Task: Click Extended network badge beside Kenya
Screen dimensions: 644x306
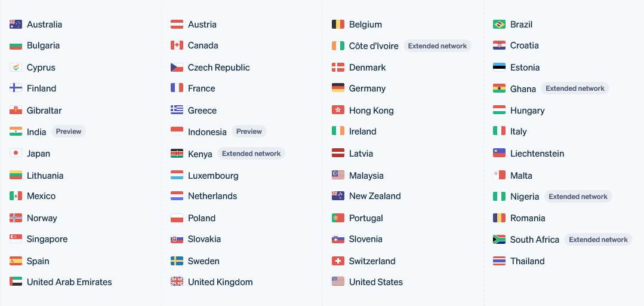Action: pyautogui.click(x=251, y=154)
